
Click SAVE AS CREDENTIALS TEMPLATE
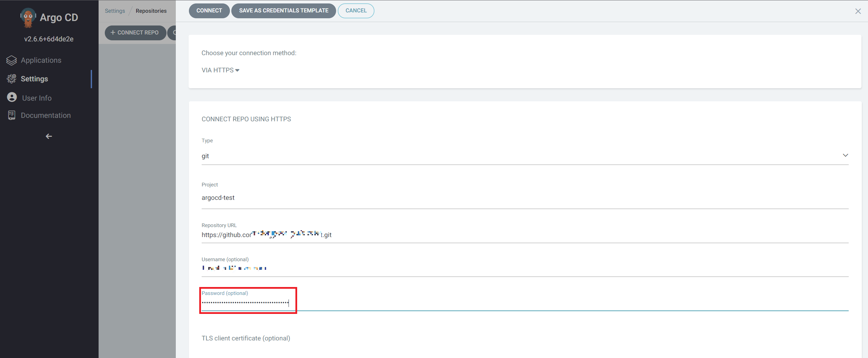click(x=284, y=11)
